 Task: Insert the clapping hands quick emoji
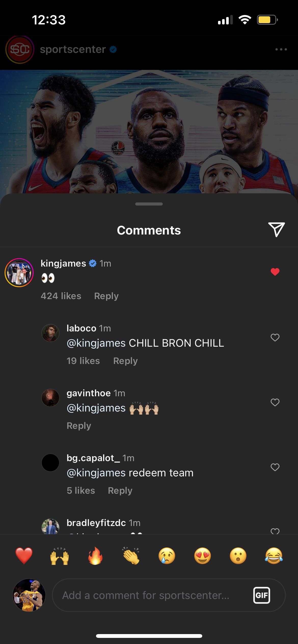131,556
